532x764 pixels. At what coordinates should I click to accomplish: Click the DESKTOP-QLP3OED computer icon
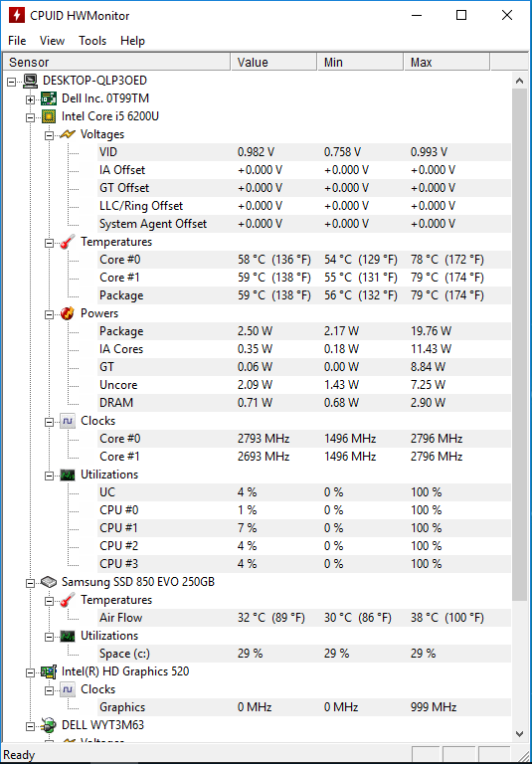pos(30,81)
